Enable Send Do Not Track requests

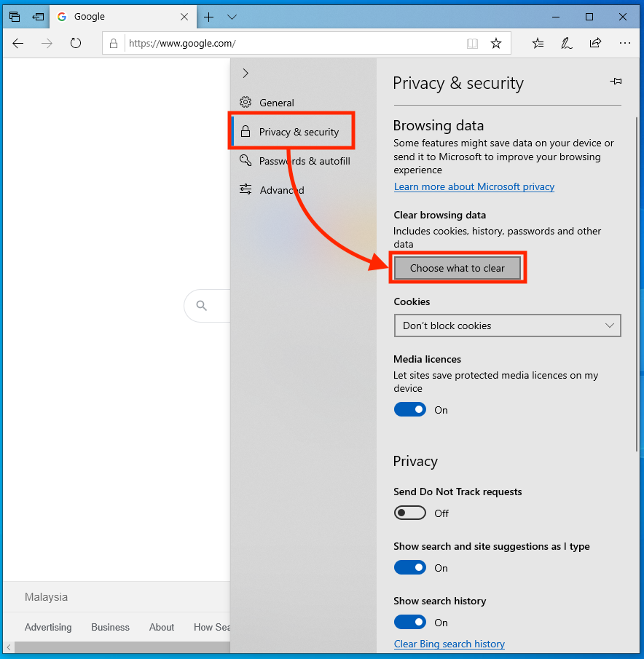409,513
